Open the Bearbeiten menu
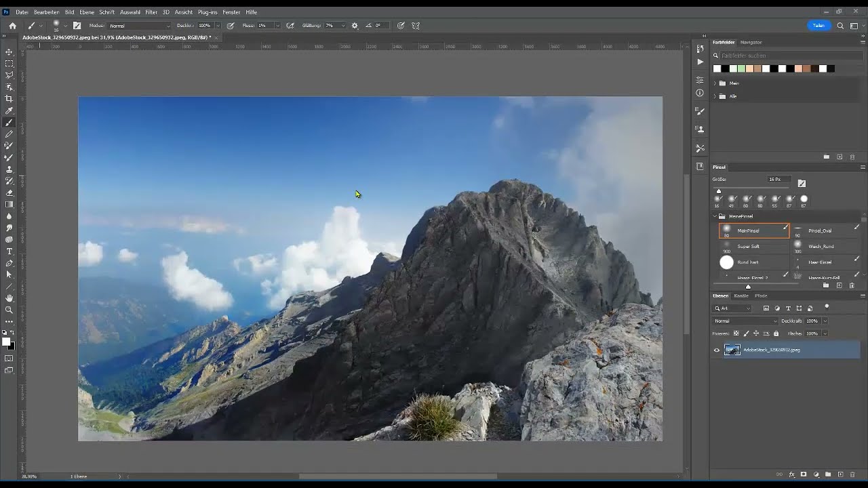Image resolution: width=868 pixels, height=488 pixels. tap(46, 12)
